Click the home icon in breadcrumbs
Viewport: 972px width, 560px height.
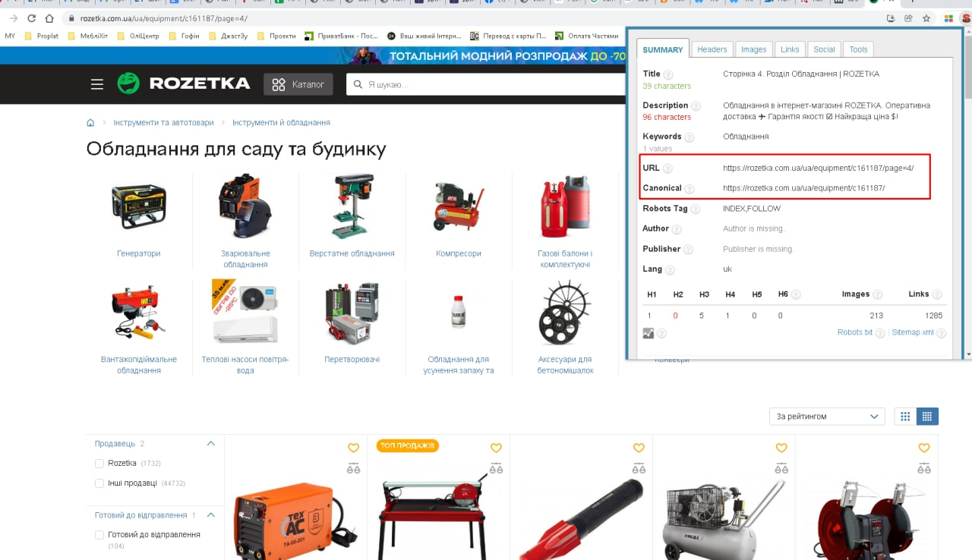point(91,122)
